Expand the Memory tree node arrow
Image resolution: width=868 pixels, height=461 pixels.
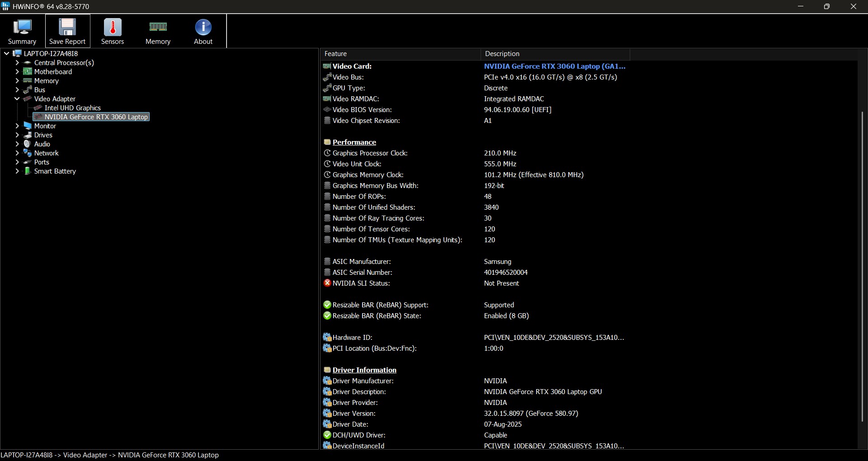17,80
